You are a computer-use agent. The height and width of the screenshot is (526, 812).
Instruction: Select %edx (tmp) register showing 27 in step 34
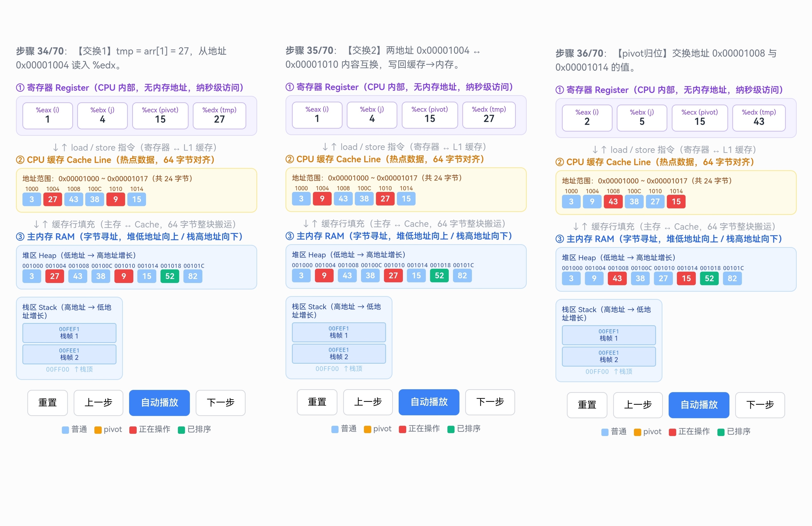tap(219, 116)
